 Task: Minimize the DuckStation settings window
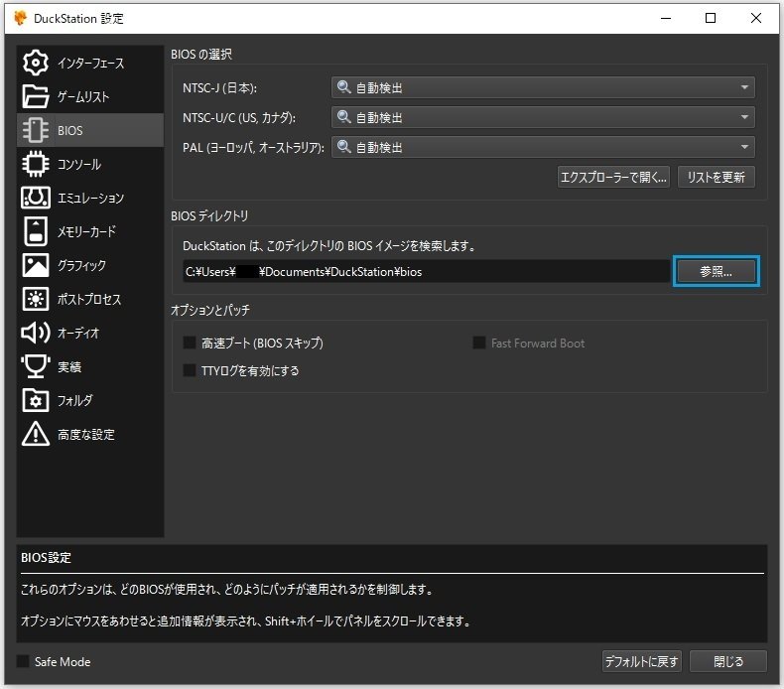(666, 18)
